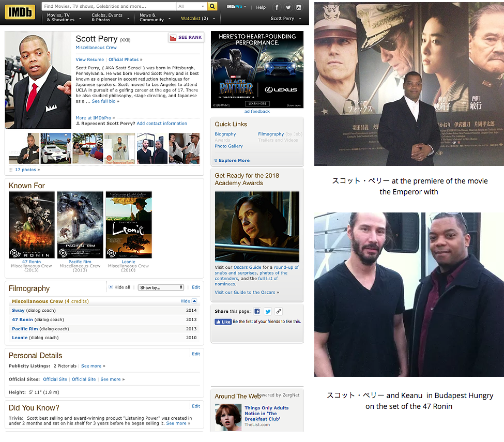This screenshot has width=504, height=442.
Task: Click Hide all filmography toggle
Action: [119, 287]
